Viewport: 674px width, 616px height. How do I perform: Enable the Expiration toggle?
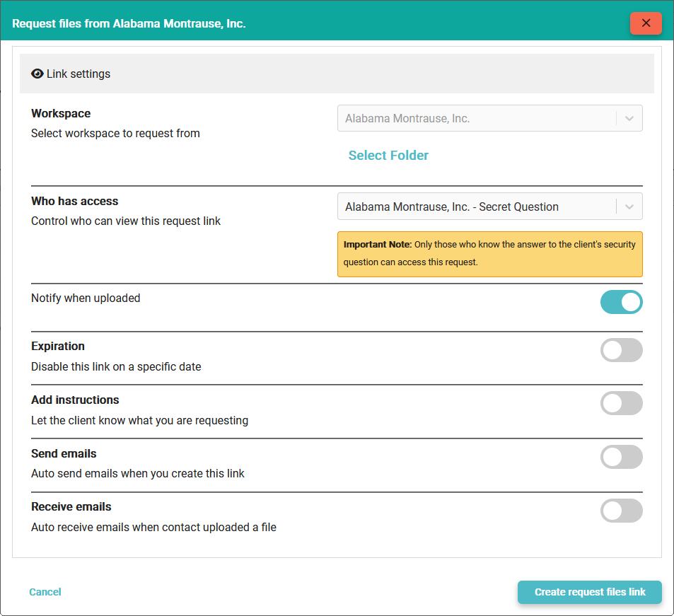(x=621, y=350)
